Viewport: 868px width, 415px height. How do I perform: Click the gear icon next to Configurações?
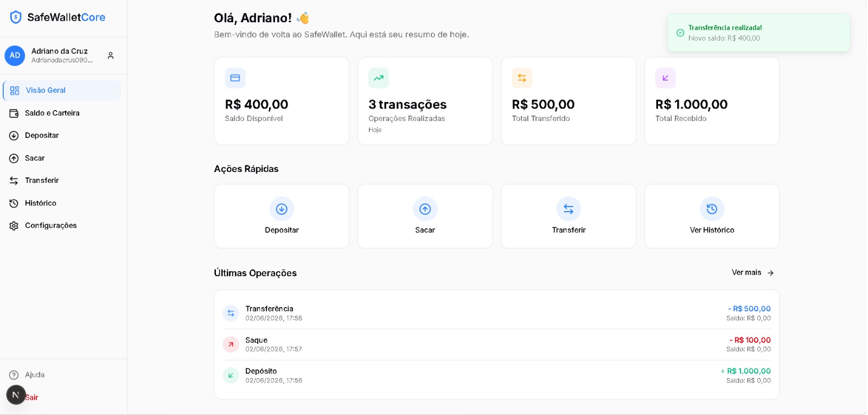point(14,226)
